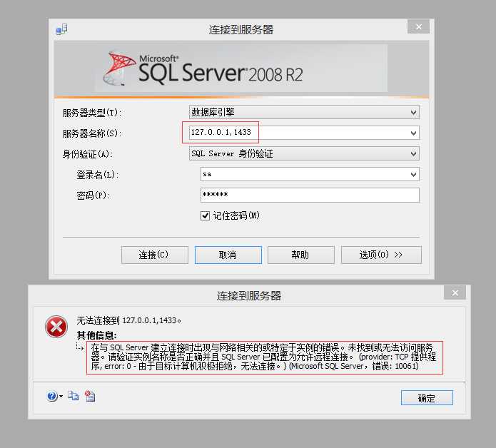This screenshot has height=448, width=496.
Task: Expand the server name (服务器名称) dropdown arrow
Action: (413, 133)
